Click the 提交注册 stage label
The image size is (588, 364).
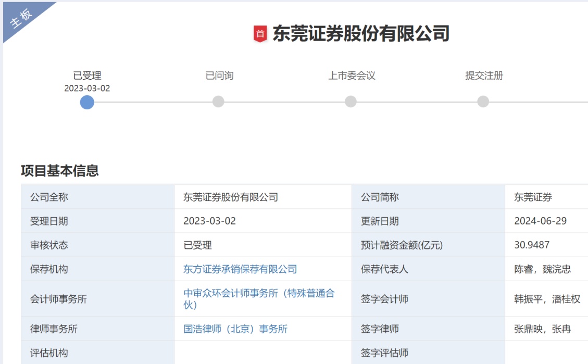pos(484,76)
